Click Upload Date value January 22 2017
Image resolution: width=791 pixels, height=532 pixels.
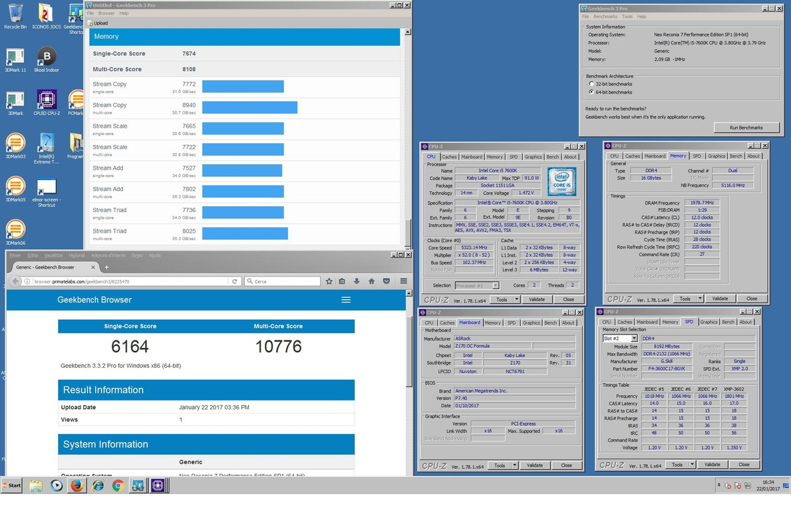point(214,408)
